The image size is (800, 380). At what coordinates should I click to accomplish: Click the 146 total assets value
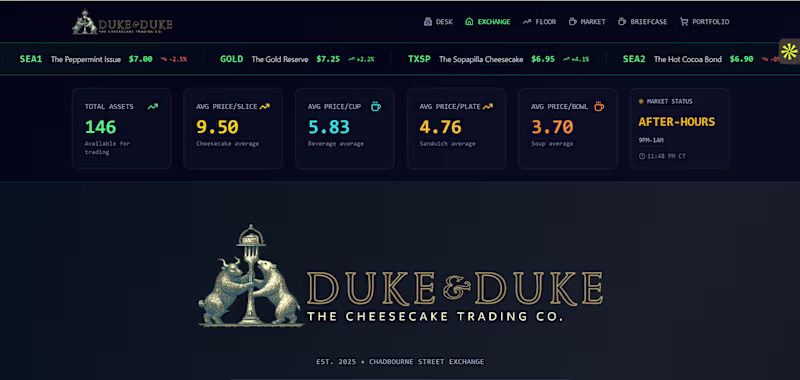[x=101, y=126]
